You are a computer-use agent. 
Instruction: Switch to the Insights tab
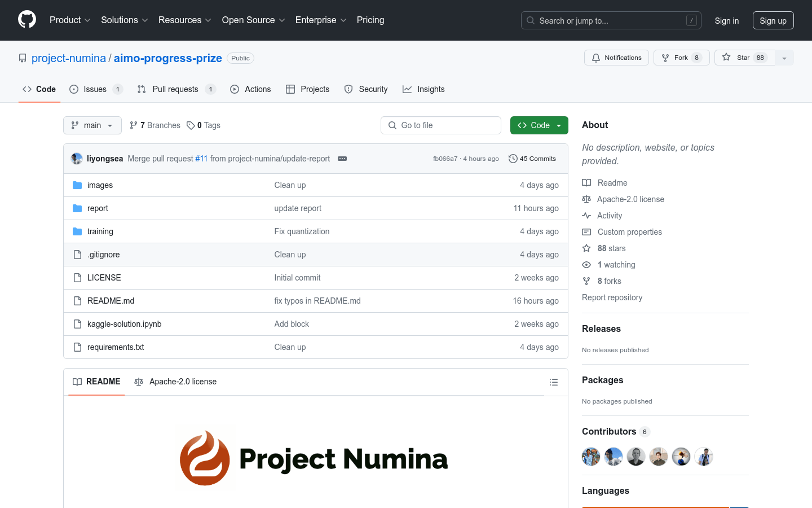(424, 89)
